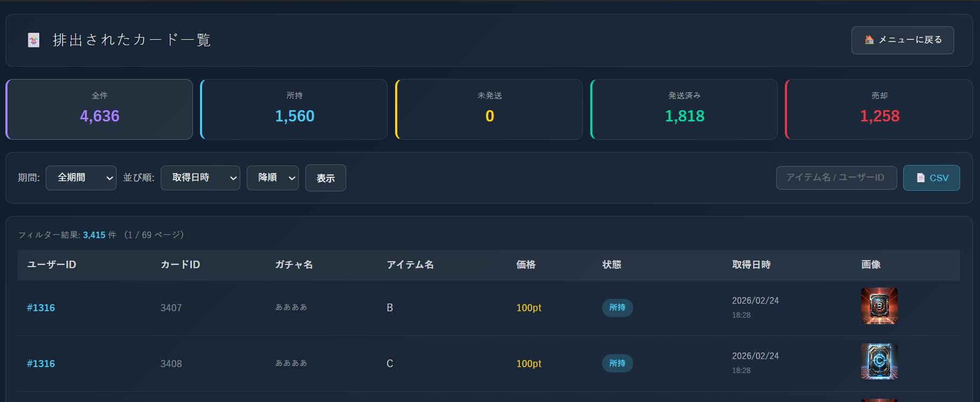Image resolution: width=980 pixels, height=402 pixels.
Task: Open the 降順 sort order dropdown
Action: [273, 178]
